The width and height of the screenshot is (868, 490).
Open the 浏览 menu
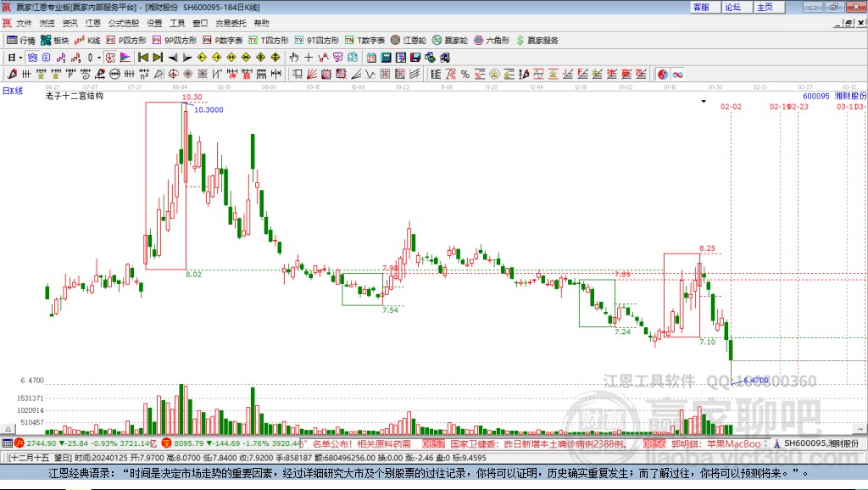click(x=47, y=23)
